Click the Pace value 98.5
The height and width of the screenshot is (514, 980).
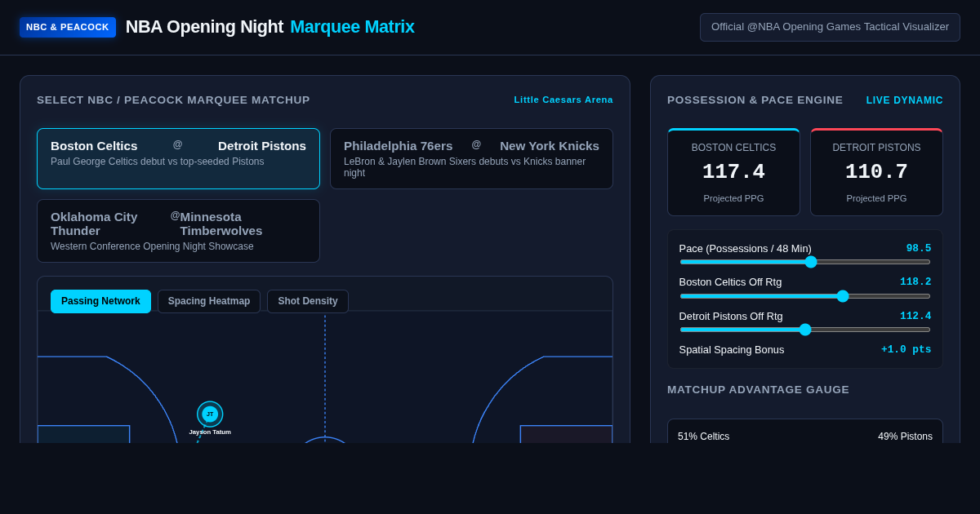pyautogui.click(x=919, y=248)
